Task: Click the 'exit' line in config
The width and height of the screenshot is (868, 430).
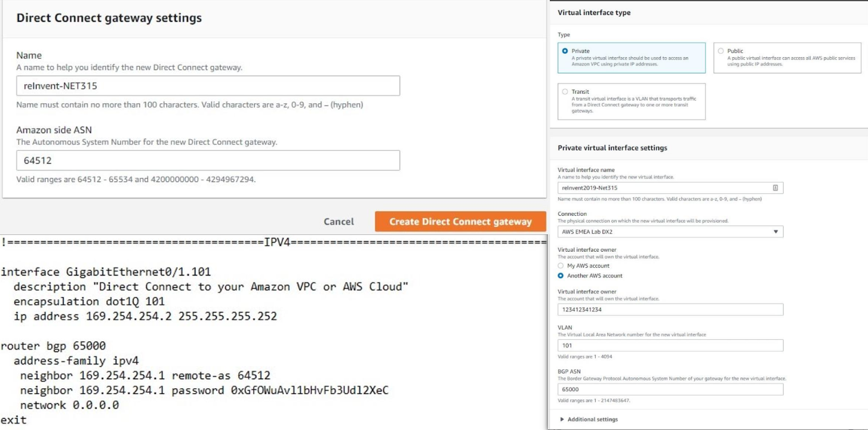Action: click(x=13, y=420)
